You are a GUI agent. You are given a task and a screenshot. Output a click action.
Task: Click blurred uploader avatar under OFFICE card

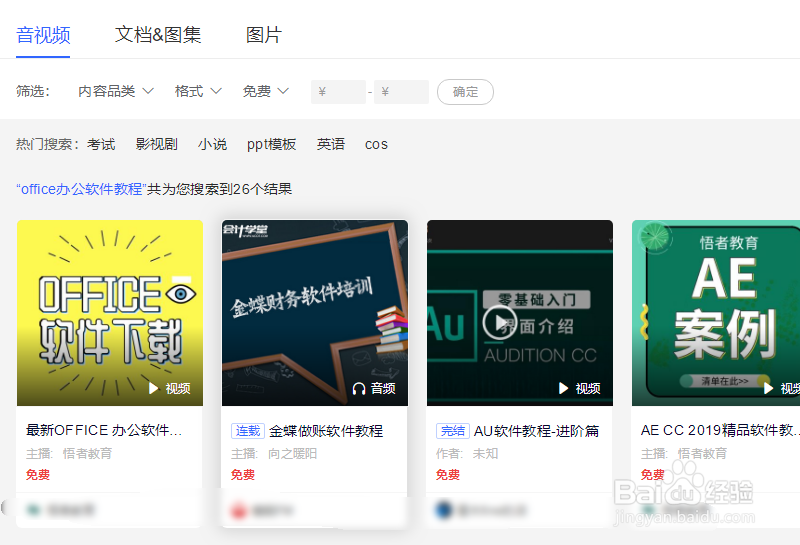point(34,509)
